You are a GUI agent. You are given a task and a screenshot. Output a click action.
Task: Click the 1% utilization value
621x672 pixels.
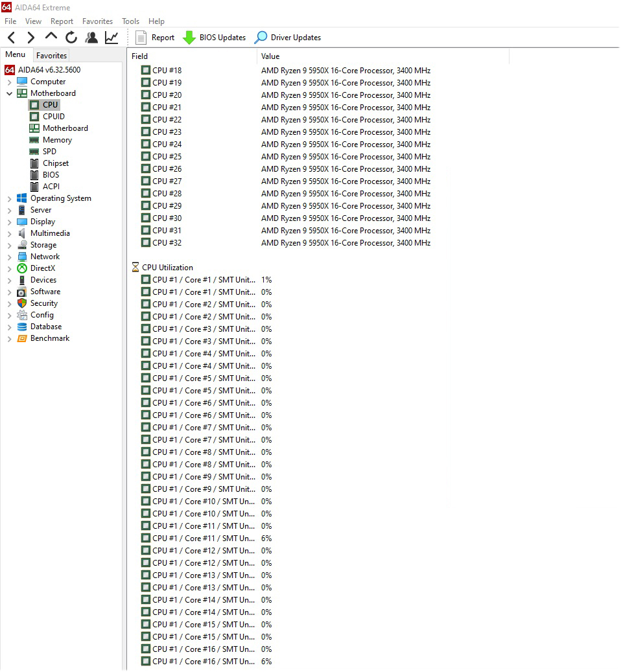[x=266, y=280]
